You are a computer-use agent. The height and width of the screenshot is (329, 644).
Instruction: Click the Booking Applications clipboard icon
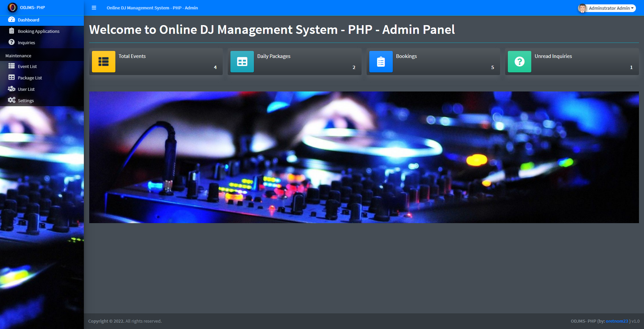pos(12,31)
